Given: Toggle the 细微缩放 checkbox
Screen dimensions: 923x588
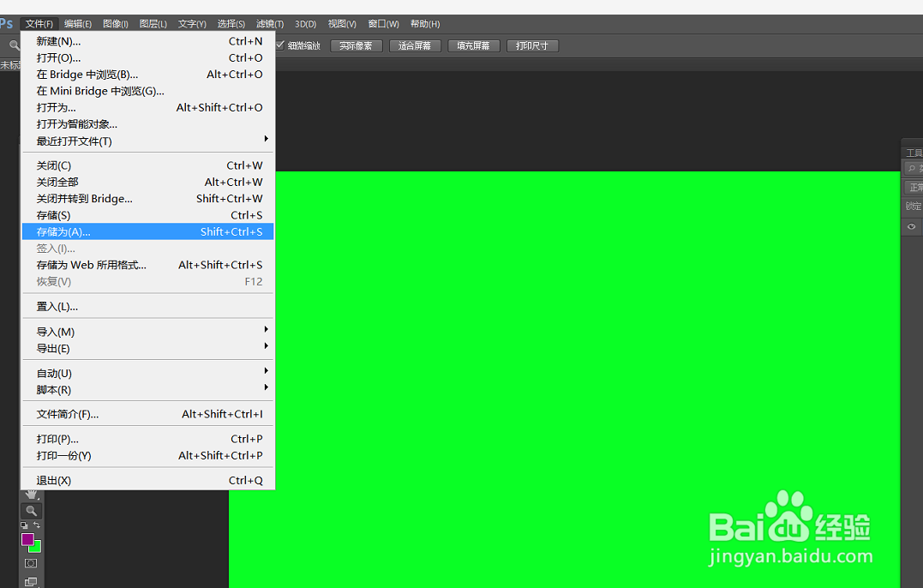Looking at the screenshot, I should 280,45.
